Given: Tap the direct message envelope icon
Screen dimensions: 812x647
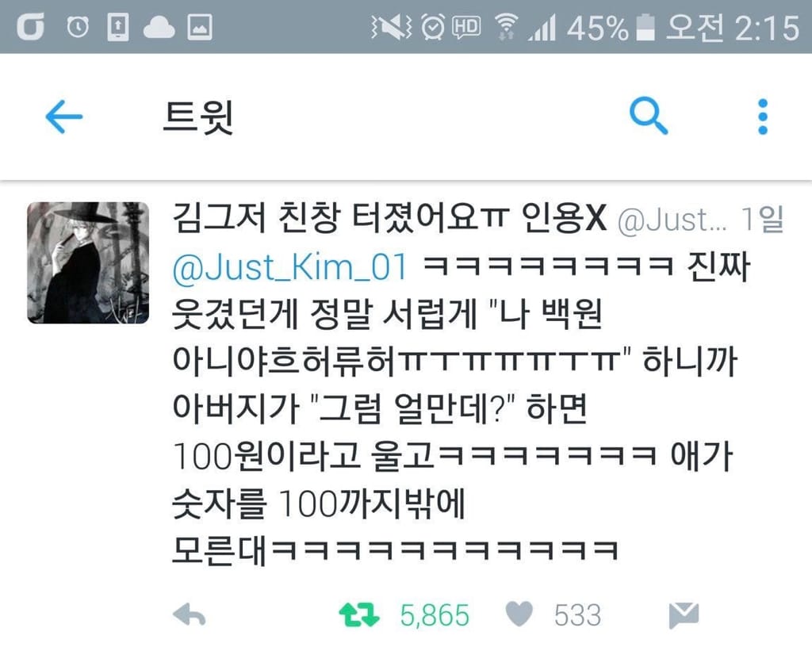Looking at the screenshot, I should (684, 615).
